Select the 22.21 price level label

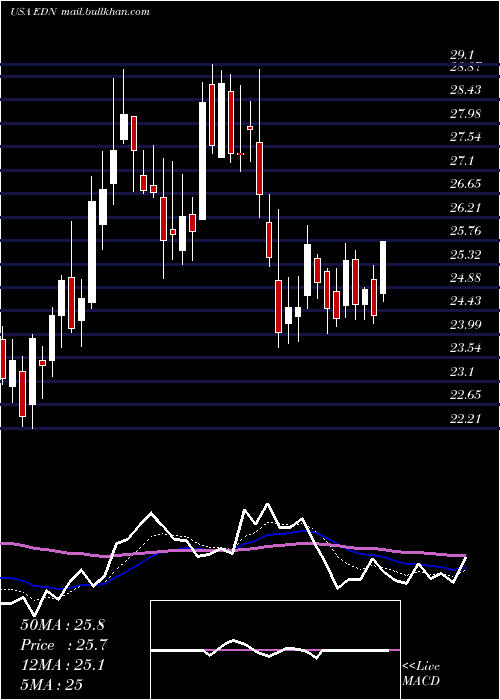pos(466,418)
